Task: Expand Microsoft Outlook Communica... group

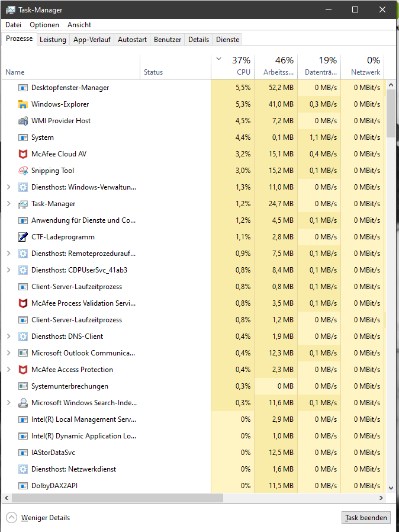Action: pos(9,353)
